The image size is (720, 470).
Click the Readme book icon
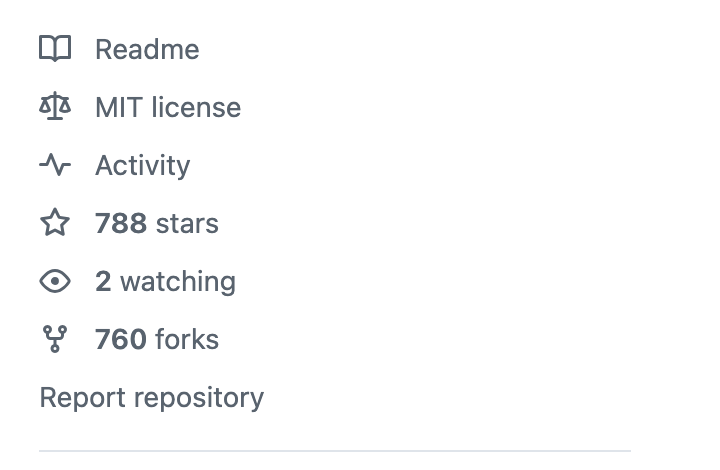point(55,49)
